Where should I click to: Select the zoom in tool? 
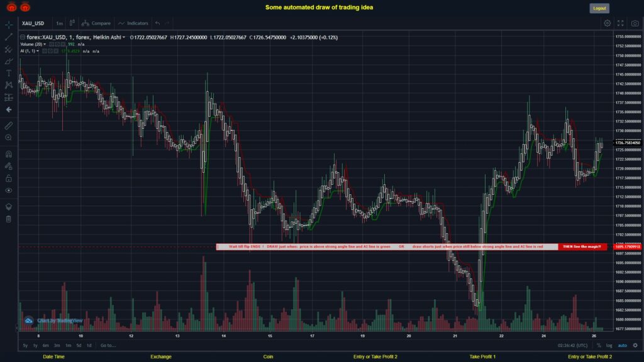coord(9,138)
